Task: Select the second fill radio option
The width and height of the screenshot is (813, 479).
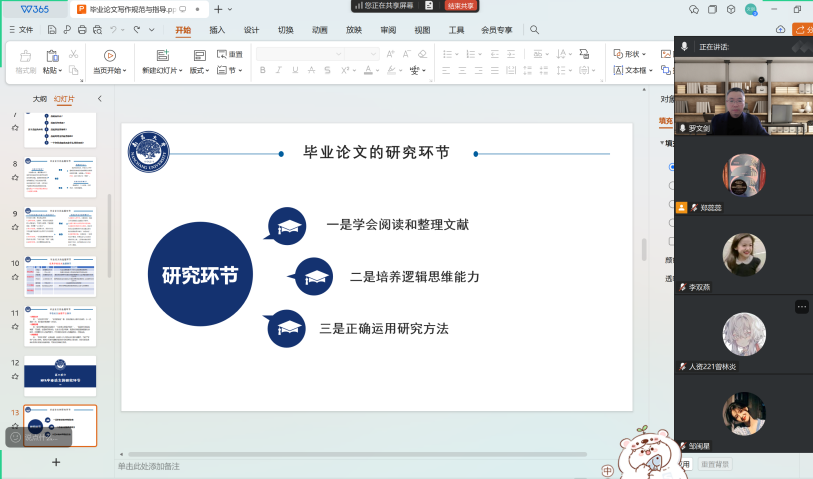Action: point(672,185)
